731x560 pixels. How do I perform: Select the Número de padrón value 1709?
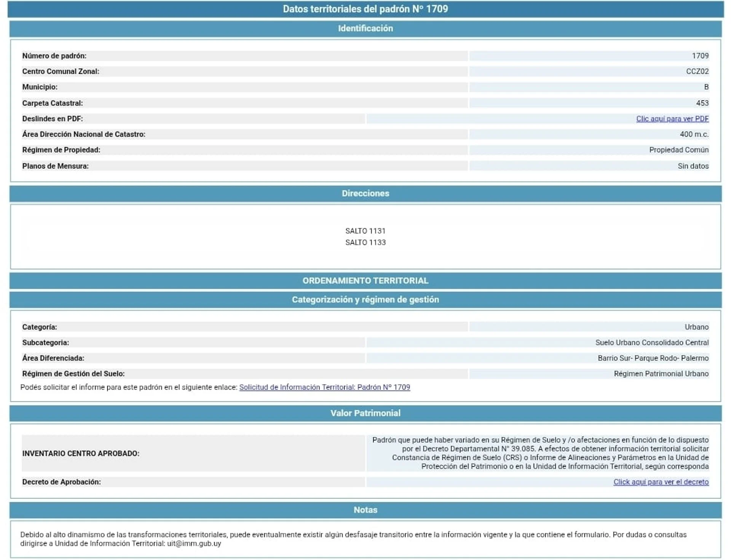coord(700,56)
